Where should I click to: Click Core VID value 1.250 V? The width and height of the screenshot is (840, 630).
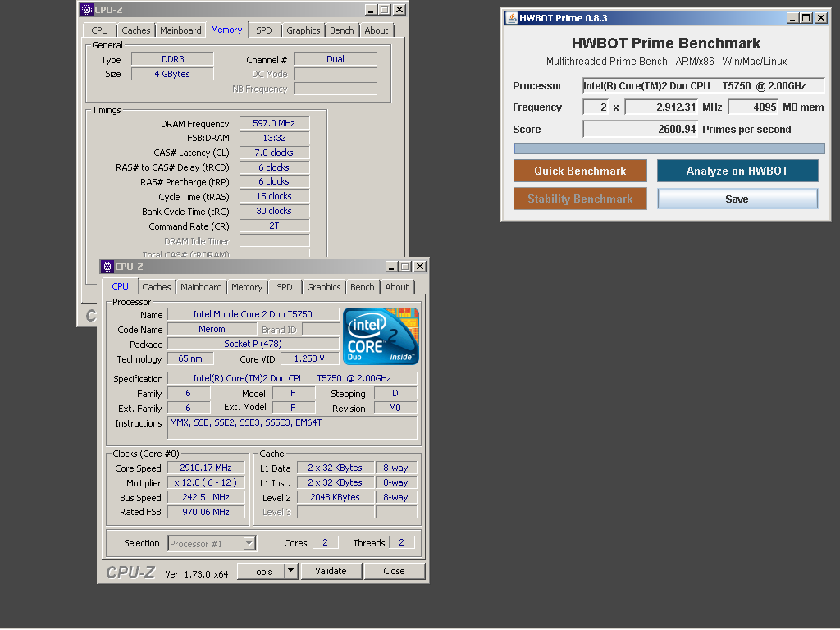tap(309, 358)
